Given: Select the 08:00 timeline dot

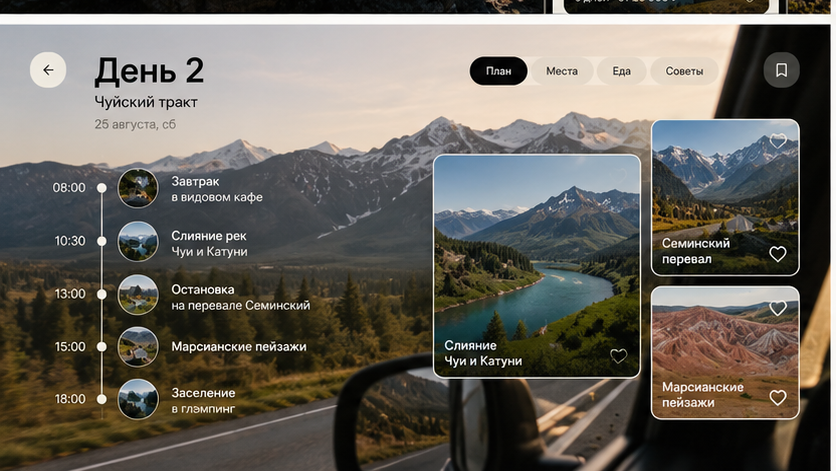Looking at the screenshot, I should (x=101, y=188).
